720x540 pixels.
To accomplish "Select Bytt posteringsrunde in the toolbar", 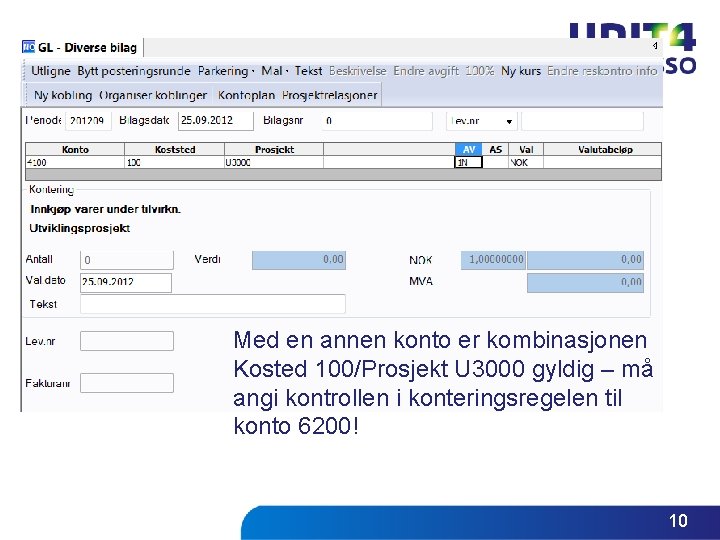I will coord(134,71).
